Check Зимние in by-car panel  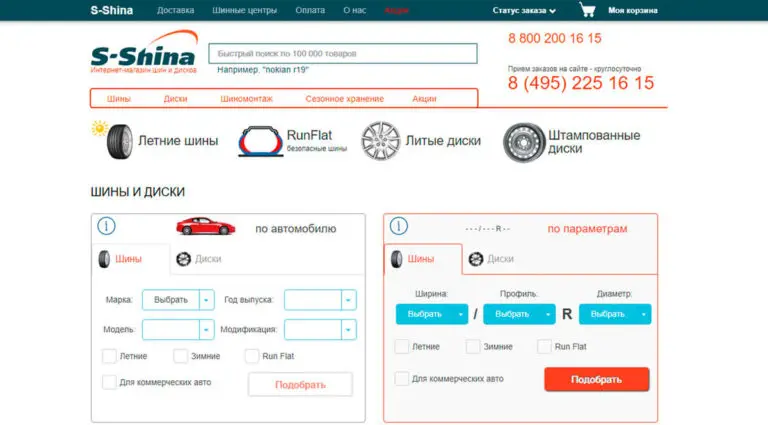(180, 356)
